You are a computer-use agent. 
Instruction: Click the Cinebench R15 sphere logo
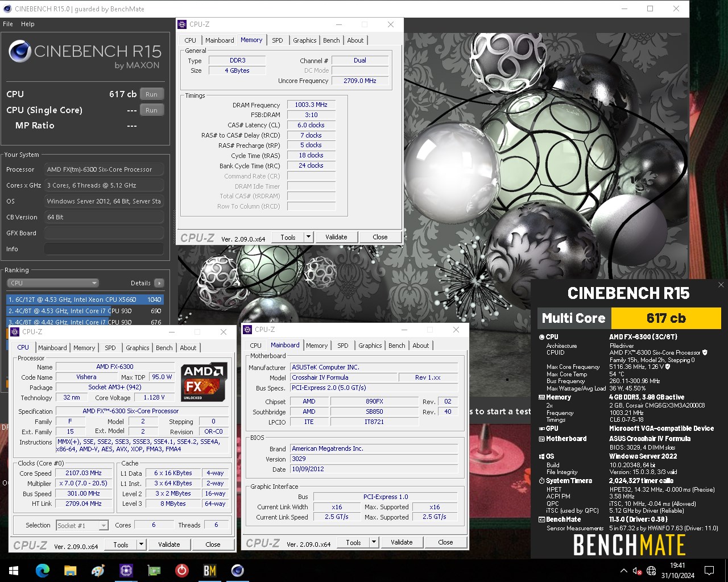tap(19, 52)
